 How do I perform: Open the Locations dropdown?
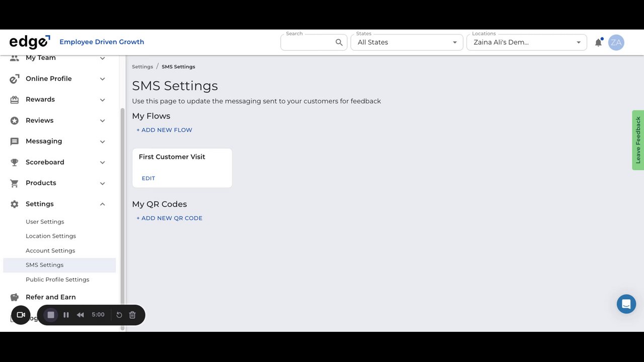(526, 43)
